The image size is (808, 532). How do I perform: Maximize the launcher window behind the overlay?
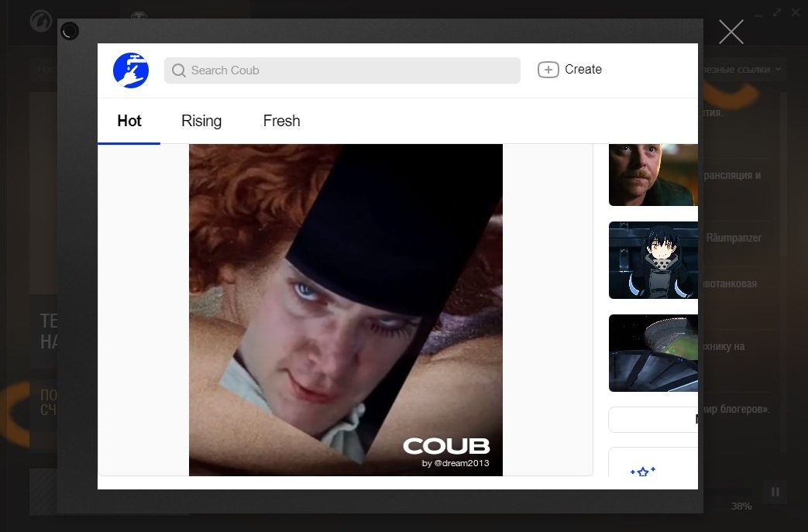click(776, 13)
